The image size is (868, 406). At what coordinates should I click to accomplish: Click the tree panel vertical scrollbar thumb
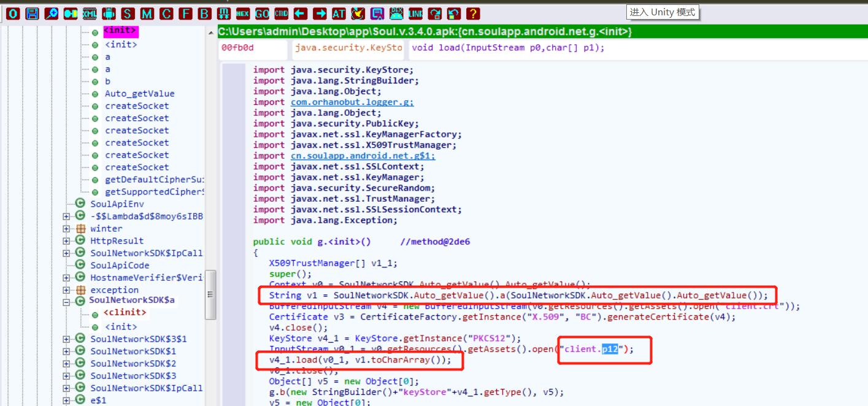210,294
